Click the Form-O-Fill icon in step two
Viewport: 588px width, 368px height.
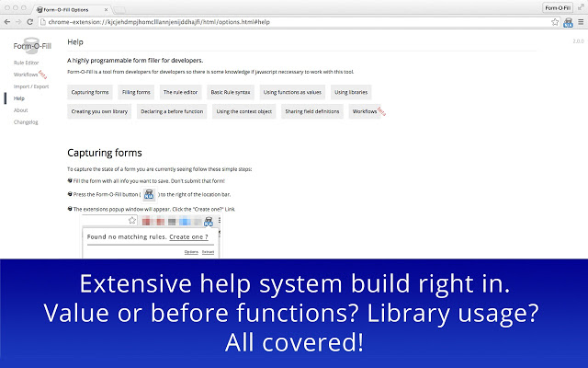pyautogui.click(x=149, y=194)
